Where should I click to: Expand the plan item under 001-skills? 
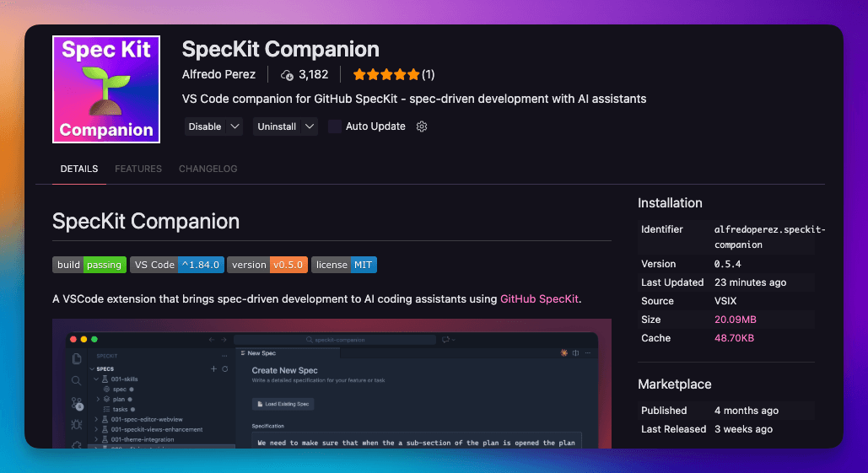(99, 399)
